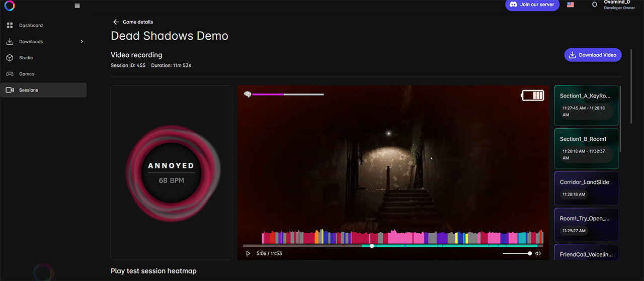
Task: Click the Ovomind logo in top-left corner
Action: [x=10, y=6]
